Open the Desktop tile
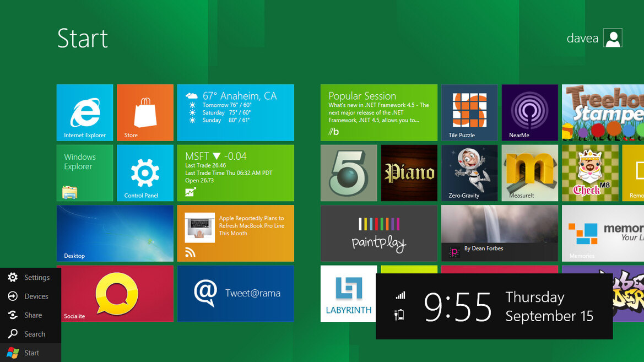The image size is (644, 362). click(x=115, y=234)
